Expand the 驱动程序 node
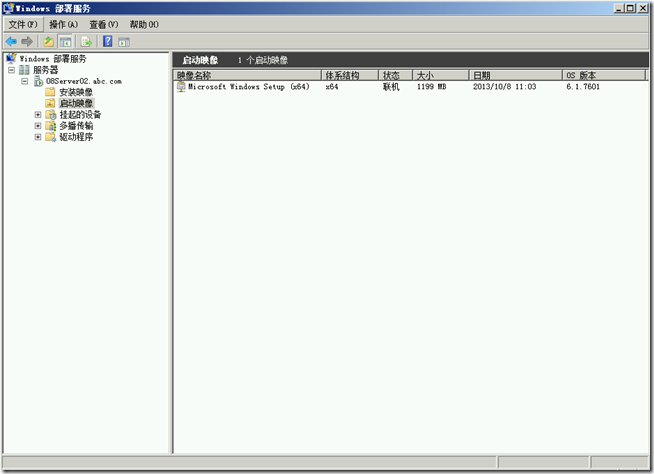This screenshot has height=474, width=654. 38,137
